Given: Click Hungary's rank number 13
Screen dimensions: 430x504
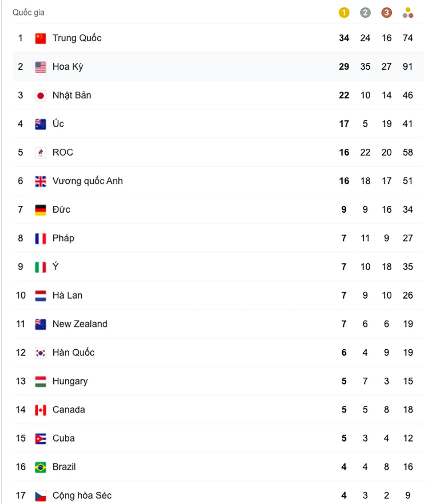Looking at the screenshot, I should click(x=21, y=381).
